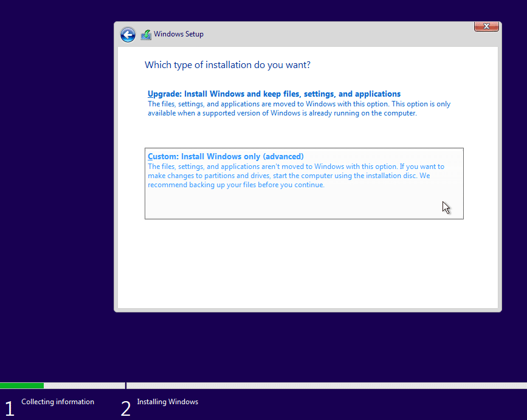Click the green portion of the progress bar
This screenshot has width=527, height=420.
coord(22,385)
